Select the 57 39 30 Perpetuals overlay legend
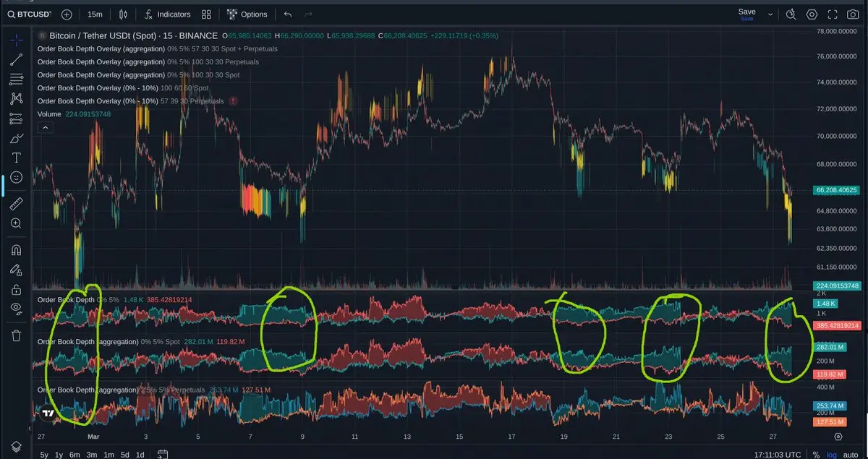The width and height of the screenshot is (868, 459). pos(130,100)
